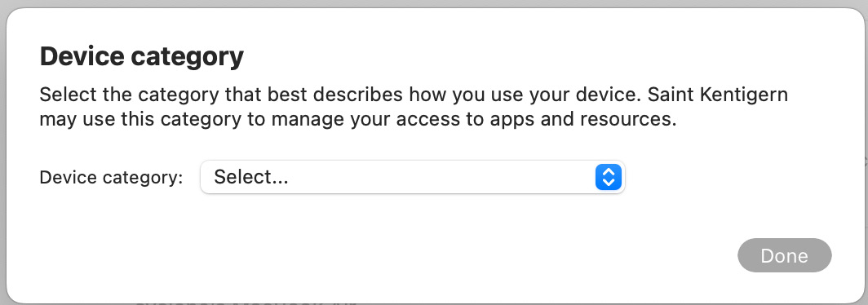Expand category choices via the blue arrows
Image resolution: width=868 pixels, height=305 pixels.
tap(609, 177)
